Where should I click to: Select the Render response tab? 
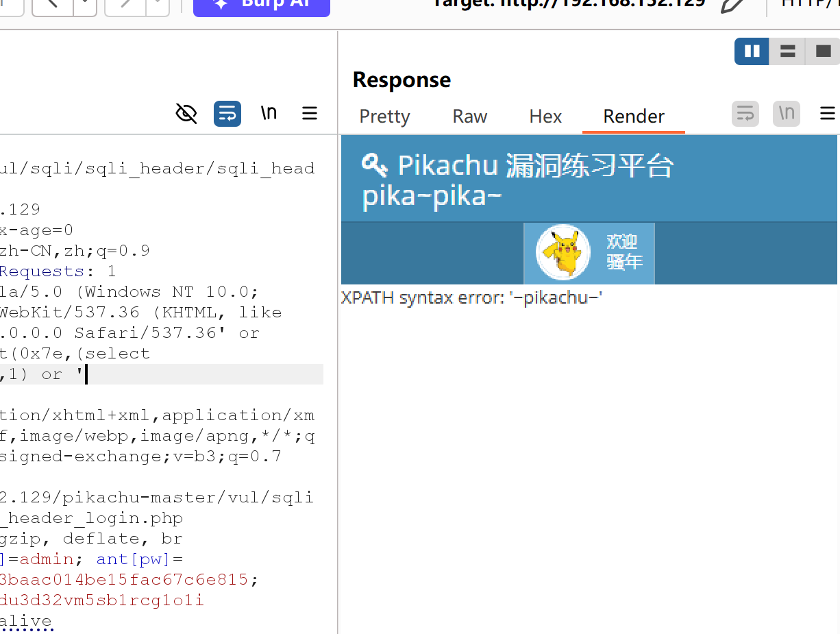tap(634, 117)
